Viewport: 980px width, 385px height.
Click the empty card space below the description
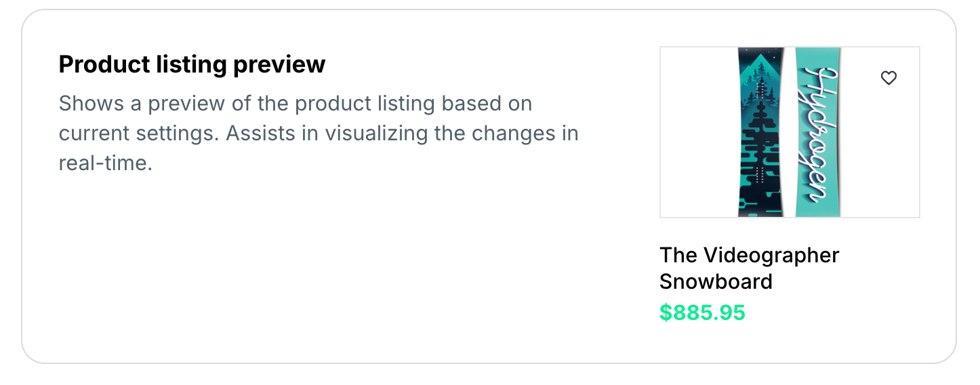[x=319, y=271]
